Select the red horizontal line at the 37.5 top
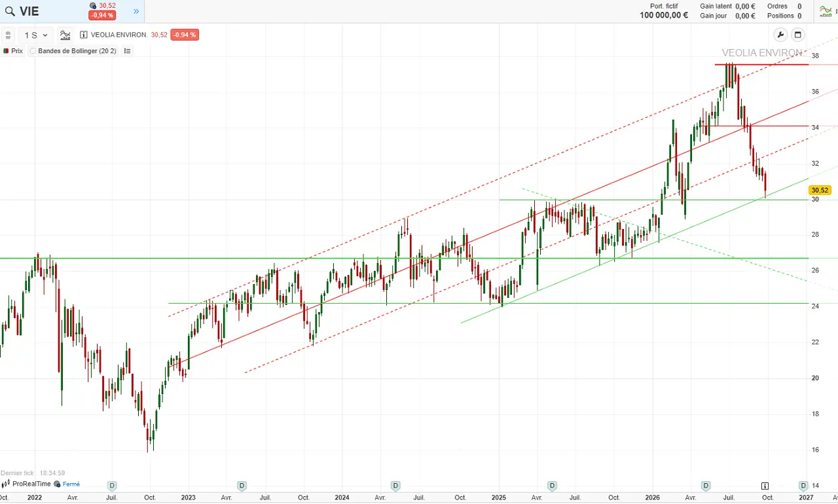Viewport: 838px width, 504px height. 761,64
